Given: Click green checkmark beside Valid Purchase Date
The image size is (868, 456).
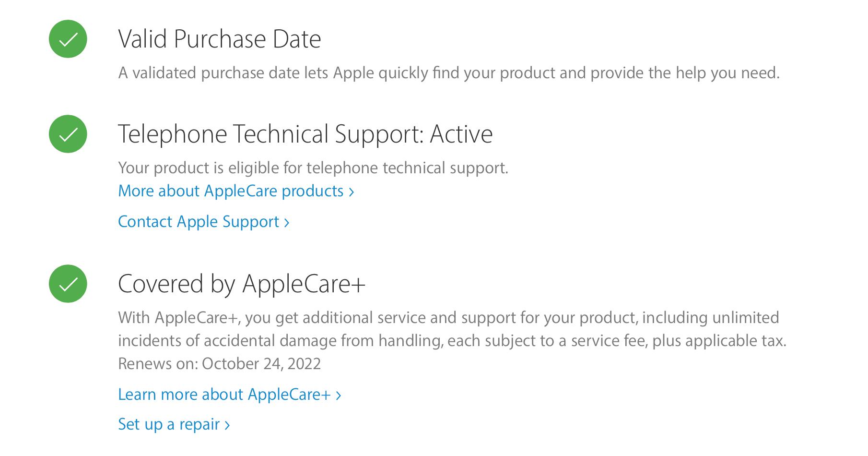Looking at the screenshot, I should pos(68,39).
